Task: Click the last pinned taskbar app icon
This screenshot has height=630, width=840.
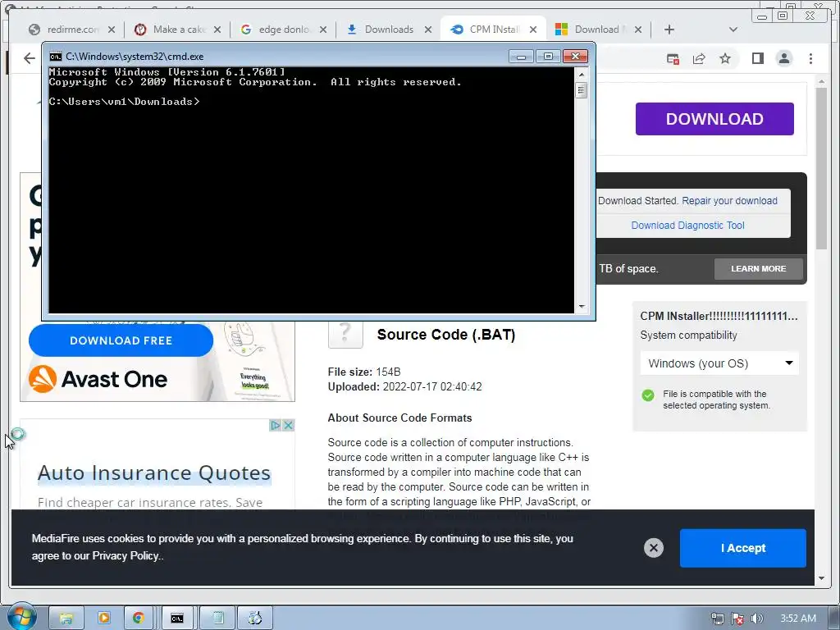Action: [255, 619]
